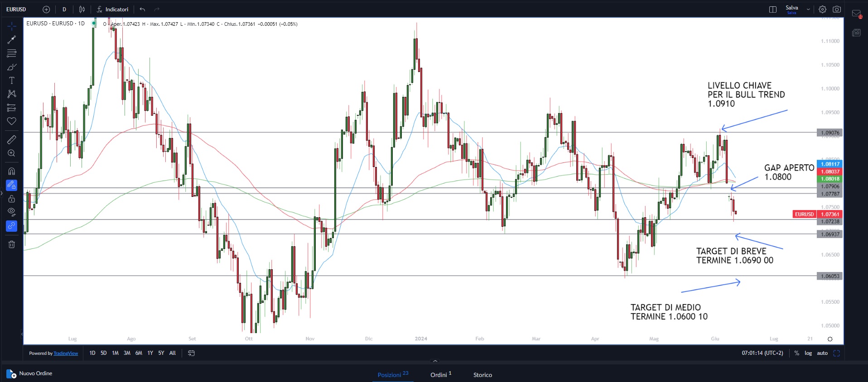Click the Nuovo Ordine button
The height and width of the screenshot is (382, 868).
pos(30,373)
